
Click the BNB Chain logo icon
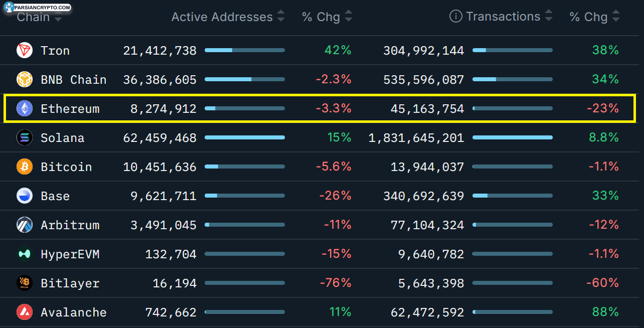coord(25,80)
